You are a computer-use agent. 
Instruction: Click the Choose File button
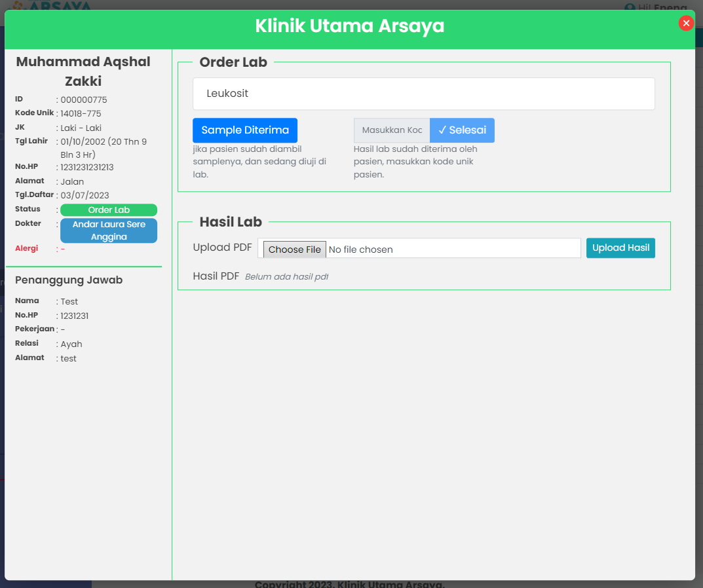click(x=294, y=249)
